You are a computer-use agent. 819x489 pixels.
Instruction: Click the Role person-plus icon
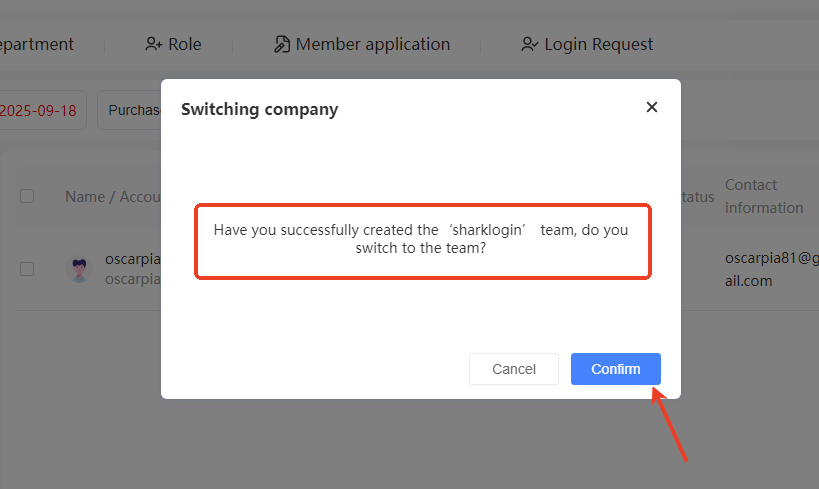click(x=153, y=44)
